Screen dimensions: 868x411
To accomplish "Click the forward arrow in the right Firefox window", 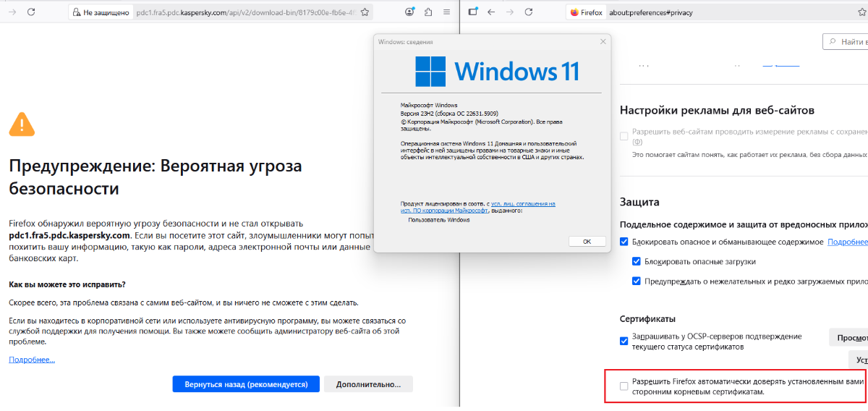I will pos(511,12).
